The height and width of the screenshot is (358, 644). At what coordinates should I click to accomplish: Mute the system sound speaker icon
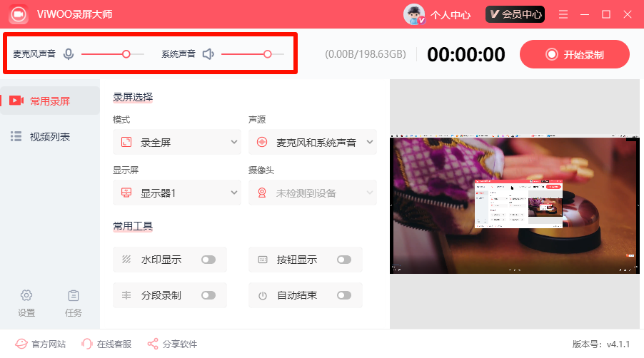(x=208, y=54)
